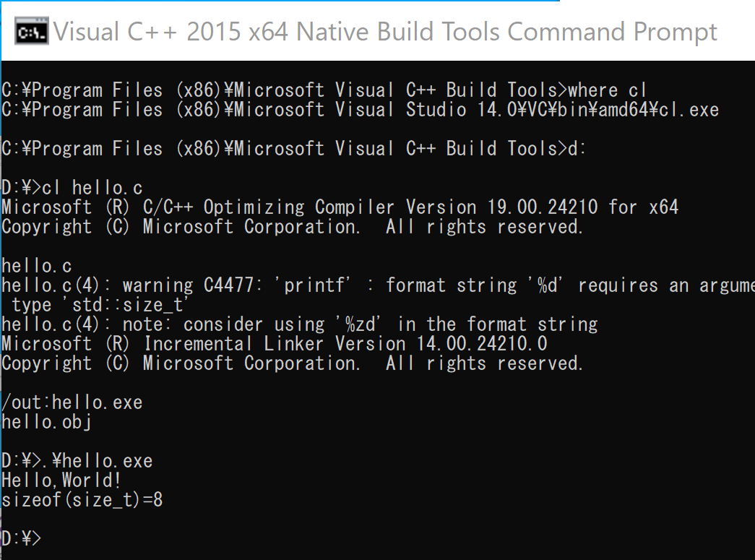This screenshot has height=560, width=755.
Task: Click the standalone 'hello.c' output line
Action: (x=36, y=266)
